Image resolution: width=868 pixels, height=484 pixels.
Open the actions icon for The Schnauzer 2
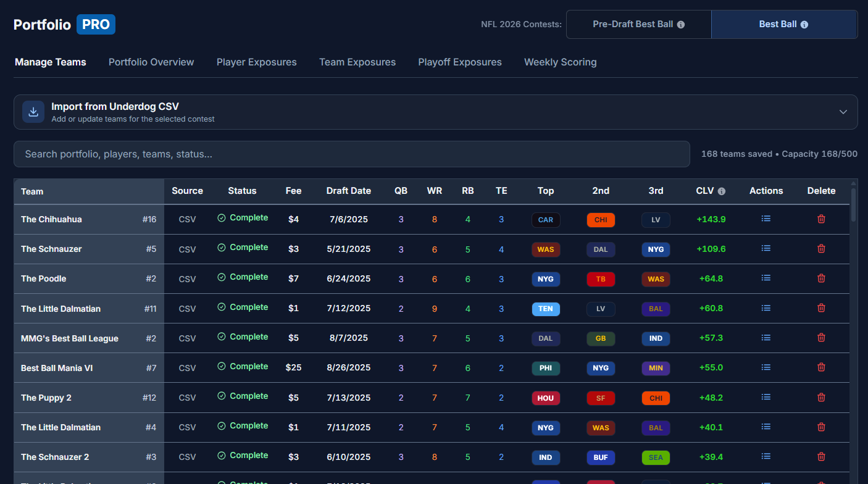pos(766,457)
